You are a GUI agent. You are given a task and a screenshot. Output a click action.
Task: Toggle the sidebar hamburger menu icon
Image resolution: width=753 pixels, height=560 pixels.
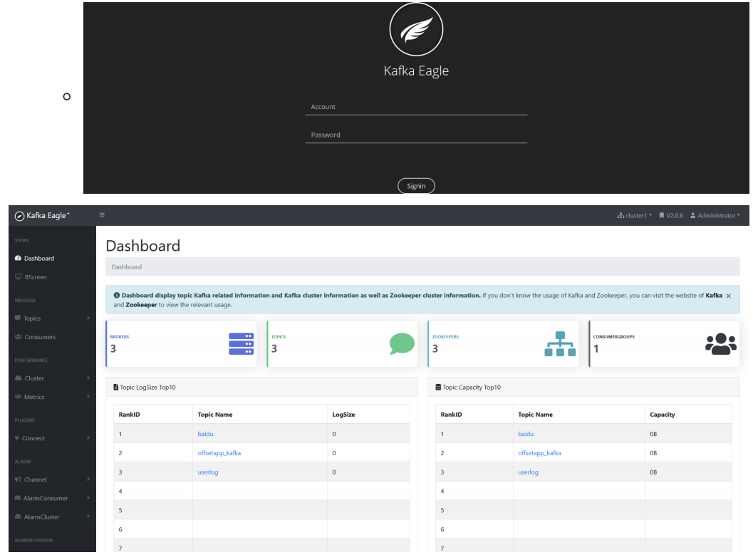coord(102,215)
